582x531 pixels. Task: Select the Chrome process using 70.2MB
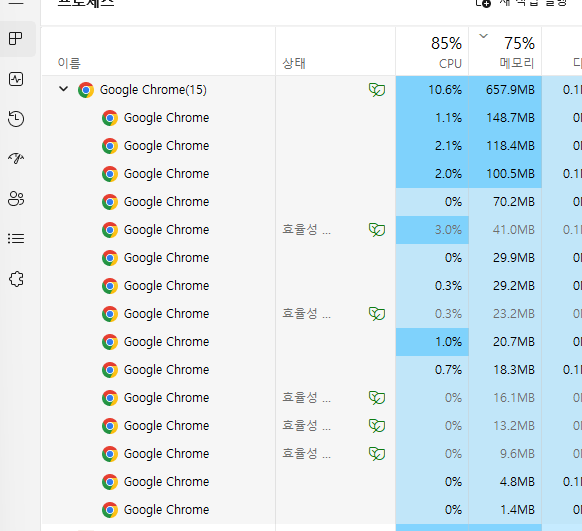[x=312, y=202]
